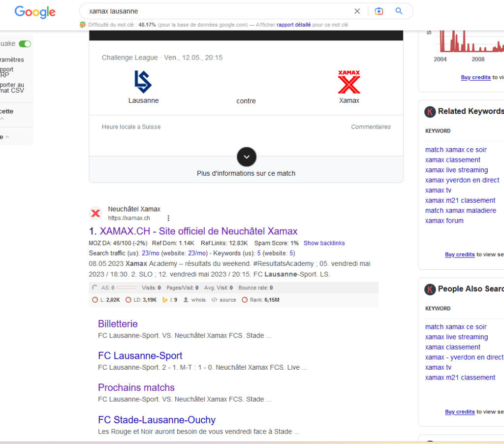The width and height of the screenshot is (504, 444).
Task: Collapse the bottom-left panel using its chevron
Action: tap(7, 137)
